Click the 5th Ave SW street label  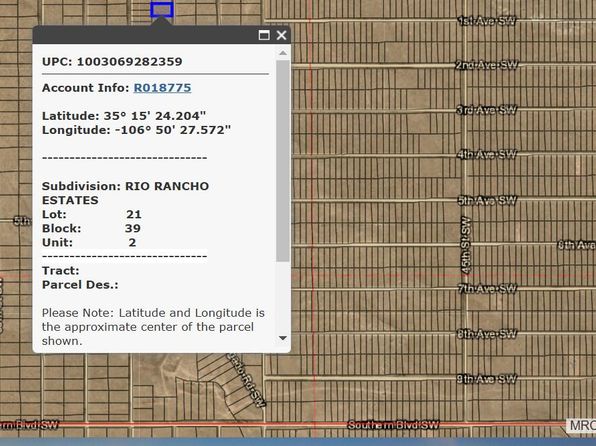pyautogui.click(x=487, y=200)
